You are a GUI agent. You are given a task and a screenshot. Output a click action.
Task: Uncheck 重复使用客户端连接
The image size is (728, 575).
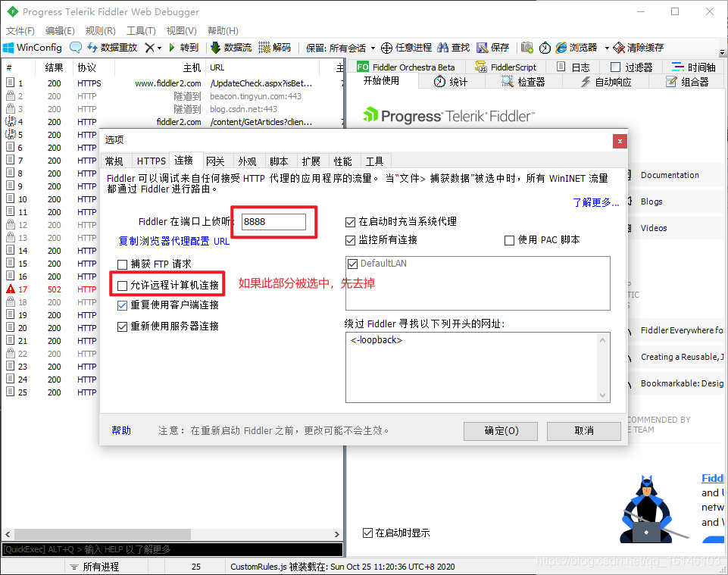pos(123,305)
